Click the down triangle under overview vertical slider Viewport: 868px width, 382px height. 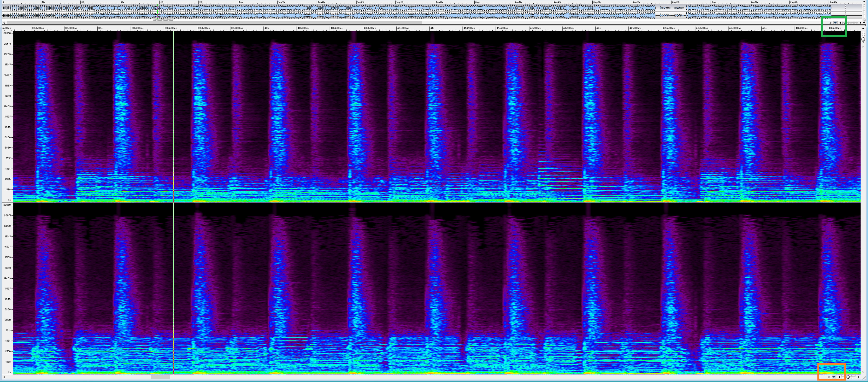point(864,23)
